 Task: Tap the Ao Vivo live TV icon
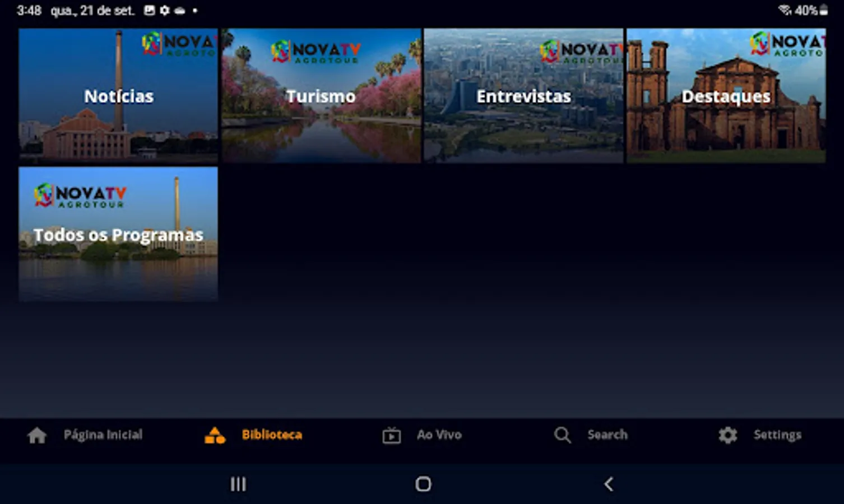[392, 435]
